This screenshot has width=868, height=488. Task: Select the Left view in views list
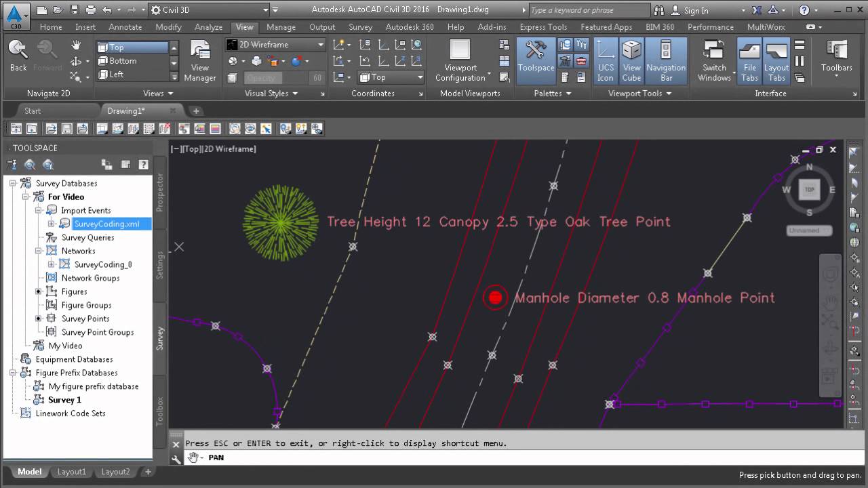click(x=132, y=75)
